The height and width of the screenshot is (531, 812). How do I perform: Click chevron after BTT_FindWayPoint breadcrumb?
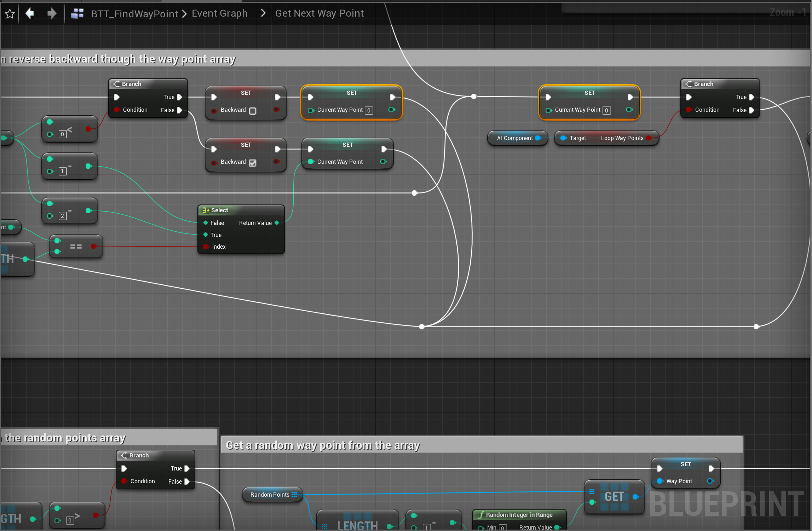(184, 14)
